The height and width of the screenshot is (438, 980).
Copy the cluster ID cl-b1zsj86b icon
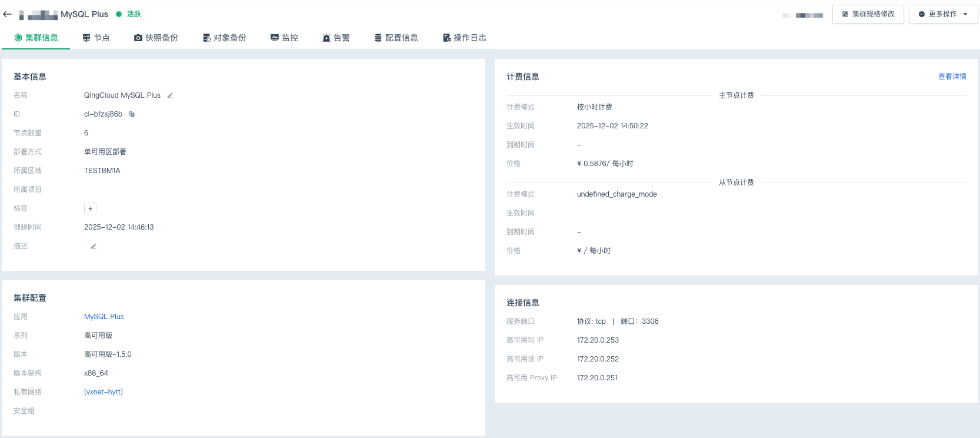(x=132, y=114)
